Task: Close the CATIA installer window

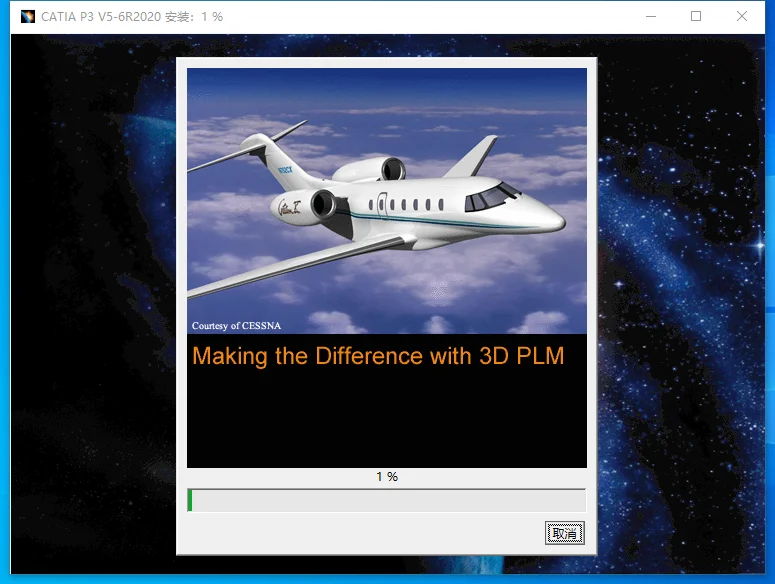Action: [x=741, y=16]
